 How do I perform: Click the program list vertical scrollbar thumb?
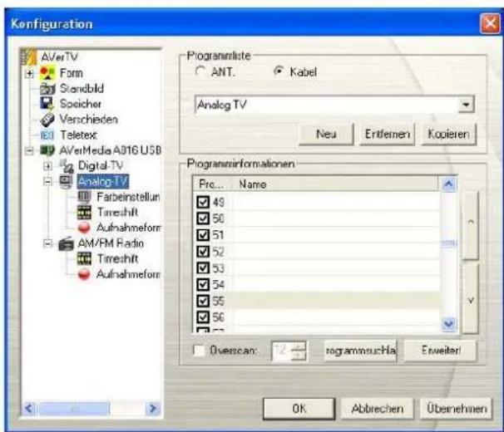click(x=449, y=243)
